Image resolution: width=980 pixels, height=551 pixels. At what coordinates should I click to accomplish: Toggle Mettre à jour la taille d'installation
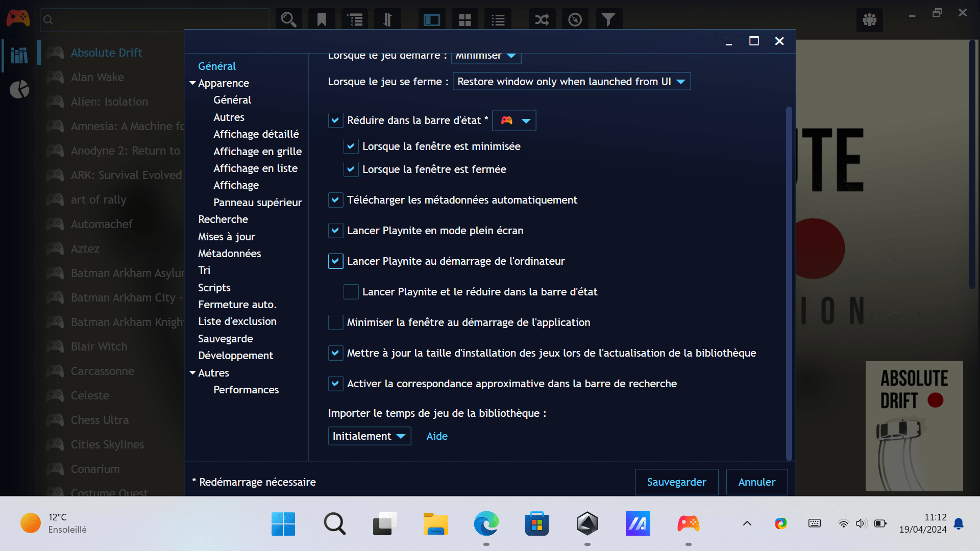point(335,353)
